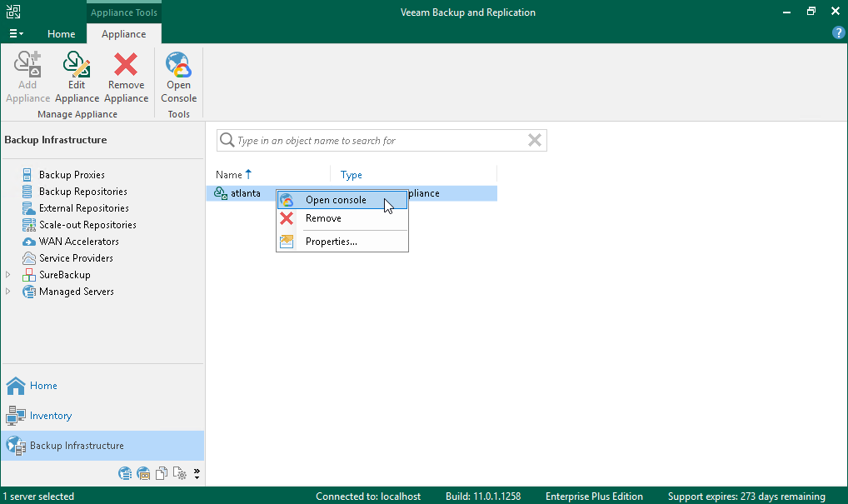Click status text Connected to: localhost

pos(368,497)
